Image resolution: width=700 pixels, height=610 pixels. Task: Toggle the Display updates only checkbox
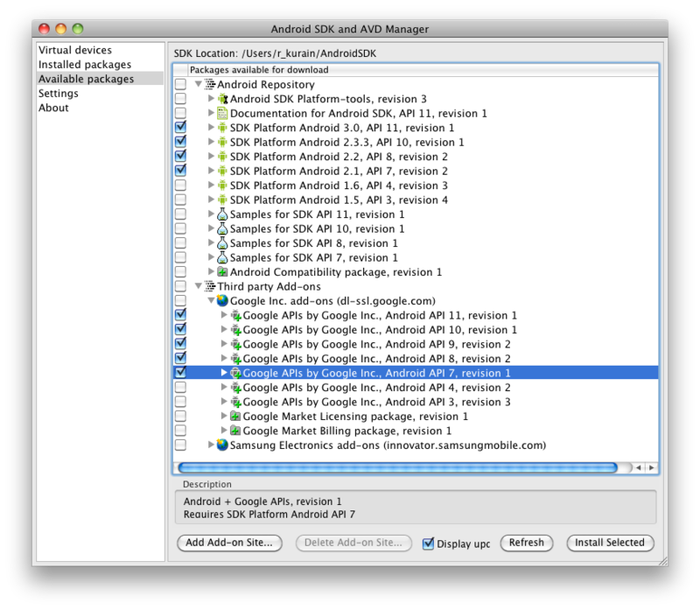tap(428, 543)
